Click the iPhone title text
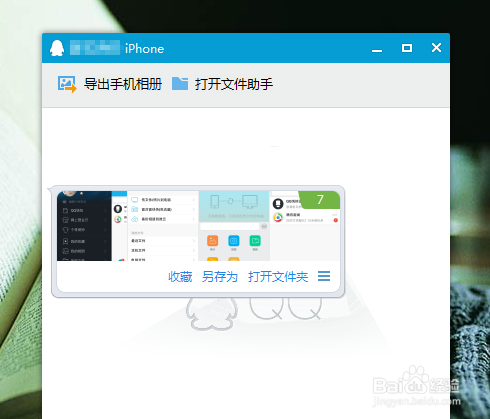 click(x=144, y=49)
